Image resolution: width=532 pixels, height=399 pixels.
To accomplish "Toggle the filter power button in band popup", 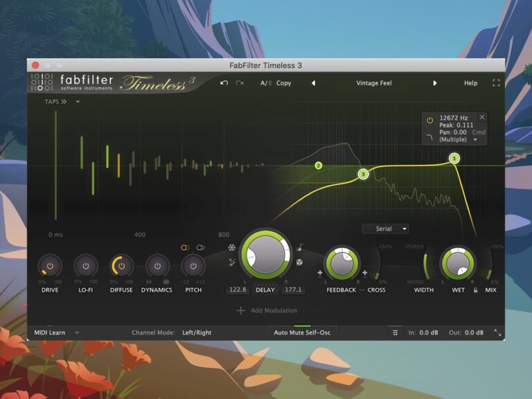I will pyautogui.click(x=429, y=120).
